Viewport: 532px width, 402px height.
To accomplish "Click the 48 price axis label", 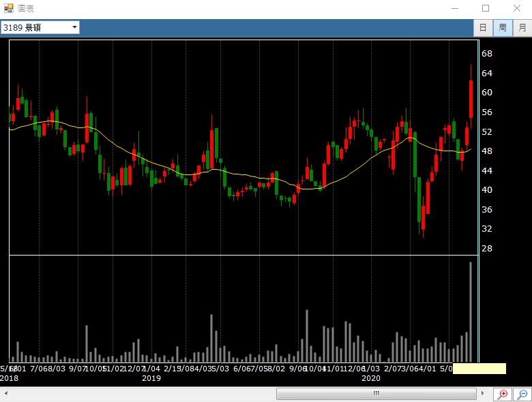I will (487, 151).
